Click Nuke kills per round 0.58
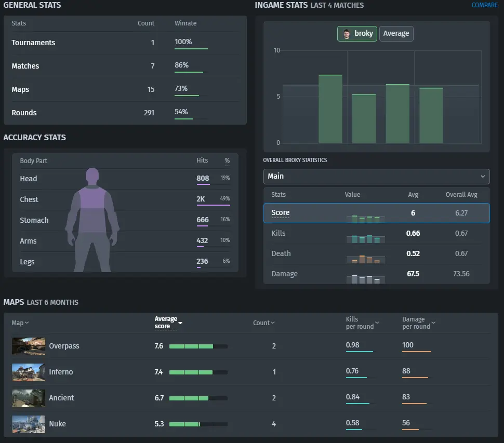504x443 pixels. (353, 423)
